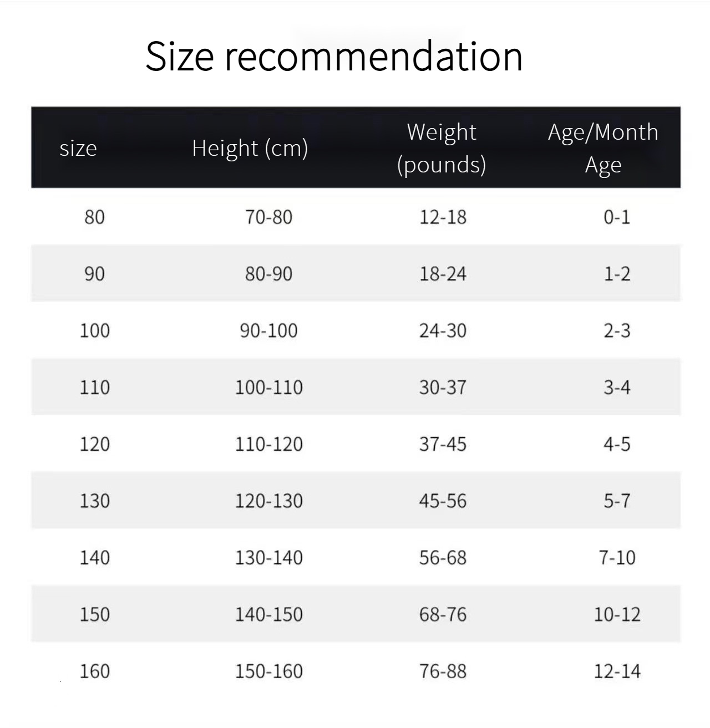
Task: Click the "Height (cm)" column header
Action: pos(250,148)
